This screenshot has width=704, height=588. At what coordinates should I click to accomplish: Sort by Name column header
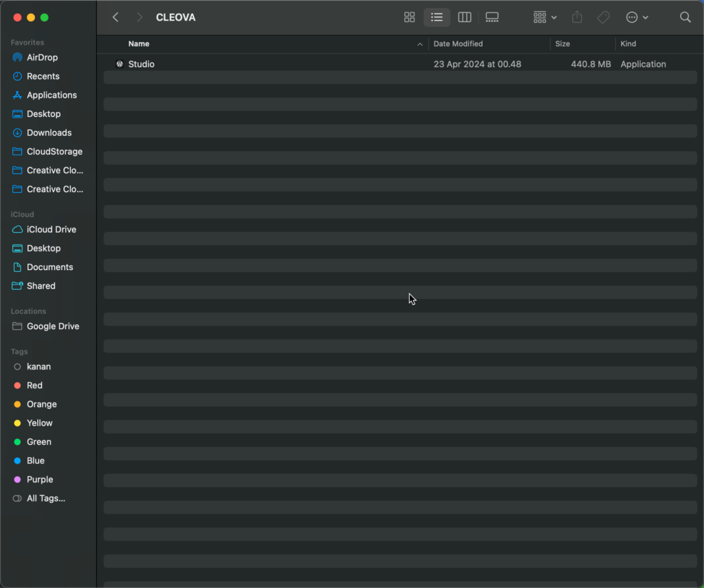coord(139,44)
